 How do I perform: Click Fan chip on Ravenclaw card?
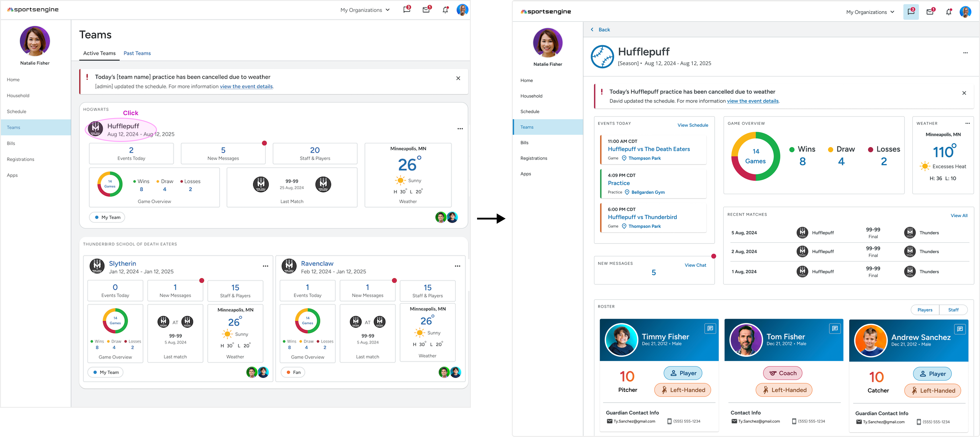[x=293, y=372]
